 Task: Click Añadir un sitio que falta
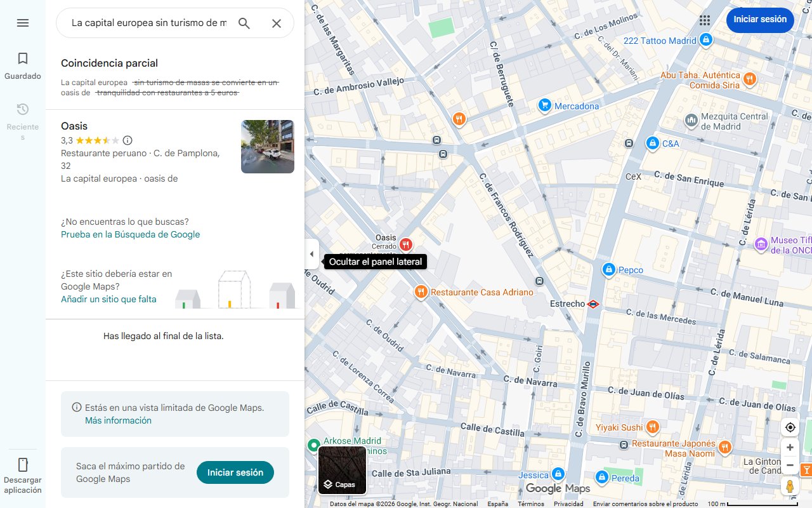(x=108, y=299)
